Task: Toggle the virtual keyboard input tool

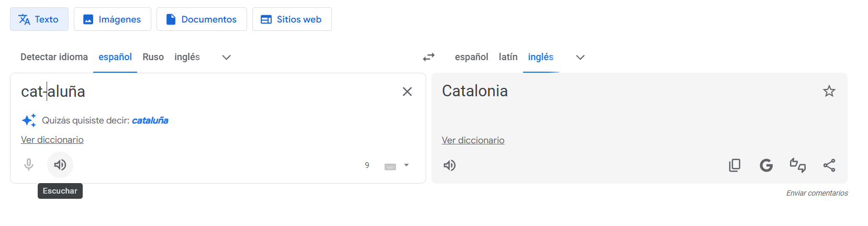Action: tap(390, 166)
